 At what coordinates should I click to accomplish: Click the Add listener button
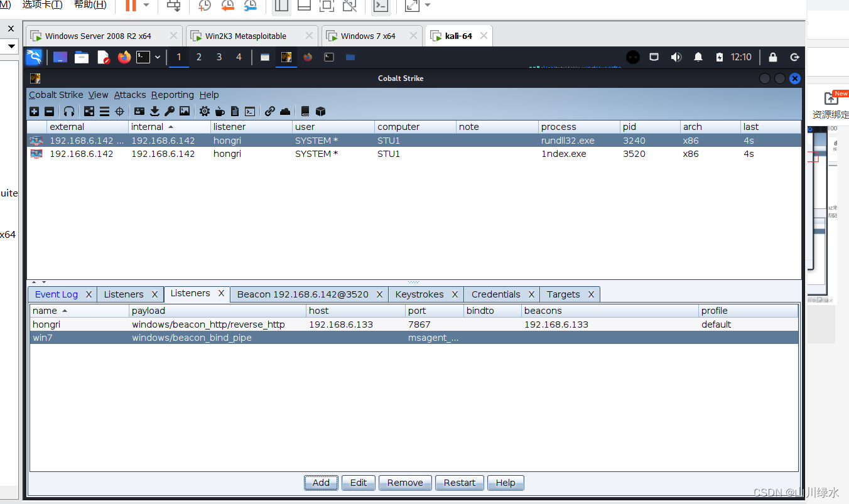click(x=321, y=483)
